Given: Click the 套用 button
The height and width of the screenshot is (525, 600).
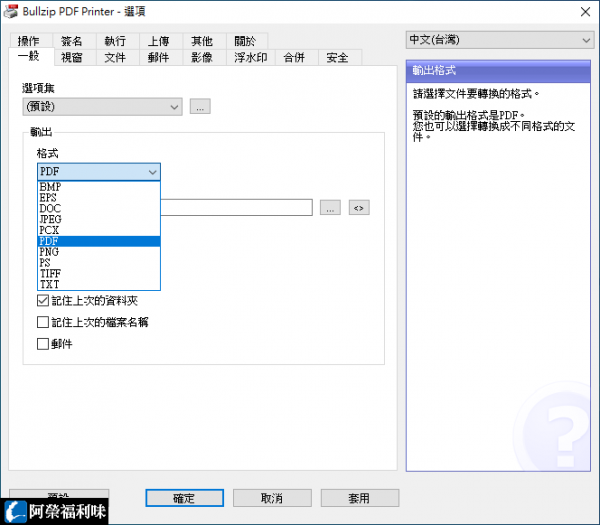Looking at the screenshot, I should point(360,498).
